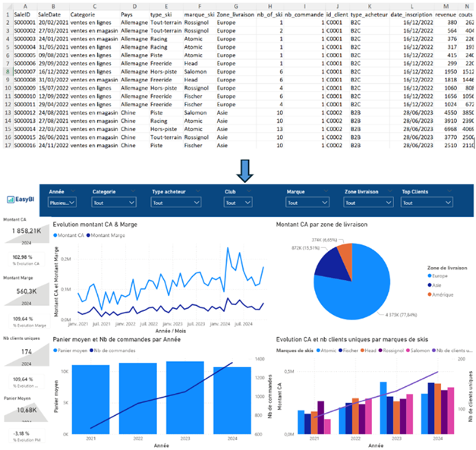Viewport: 476px width, 450px height.
Task: Click the marque_ski header cell
Action: point(197,14)
